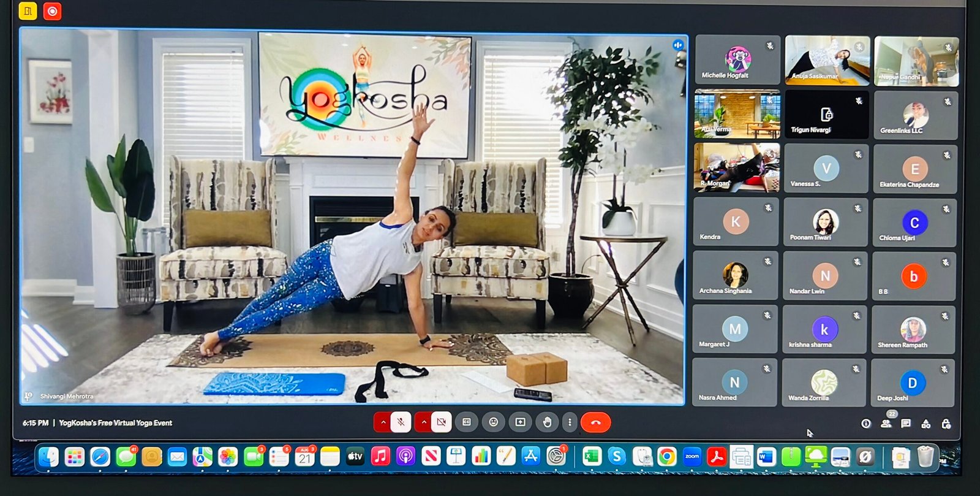Open Finder from the dock
This screenshot has height=496, width=980.
click(x=48, y=457)
